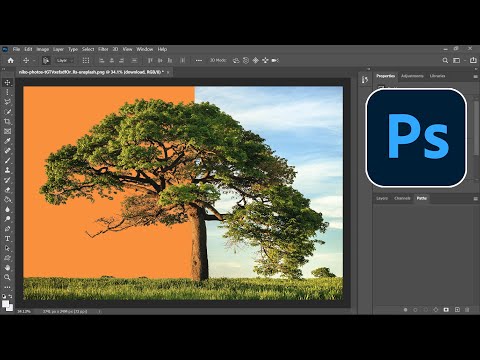Select the Type tool
Screen dimensions: 480x360
7,238
